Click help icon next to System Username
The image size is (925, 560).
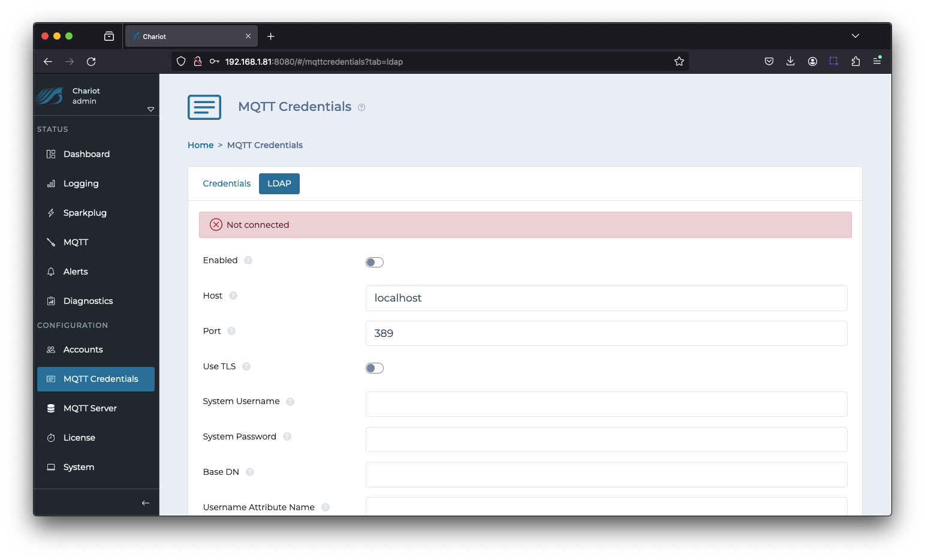click(x=290, y=402)
